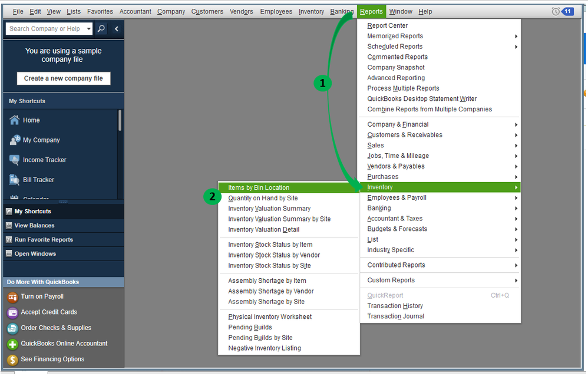Click the My Company icon
588x376 pixels.
point(14,140)
